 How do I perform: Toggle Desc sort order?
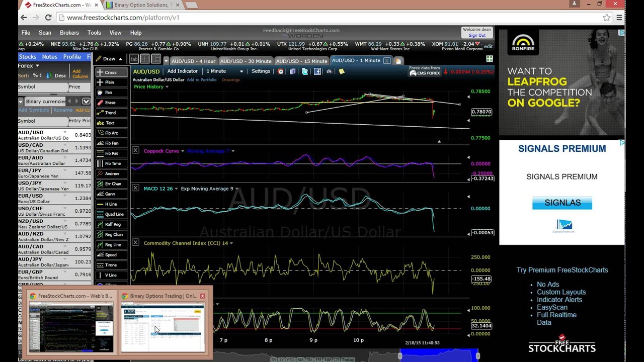60,75
